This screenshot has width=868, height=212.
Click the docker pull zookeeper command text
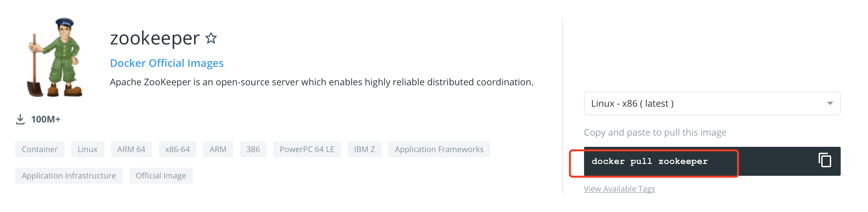pos(649,161)
